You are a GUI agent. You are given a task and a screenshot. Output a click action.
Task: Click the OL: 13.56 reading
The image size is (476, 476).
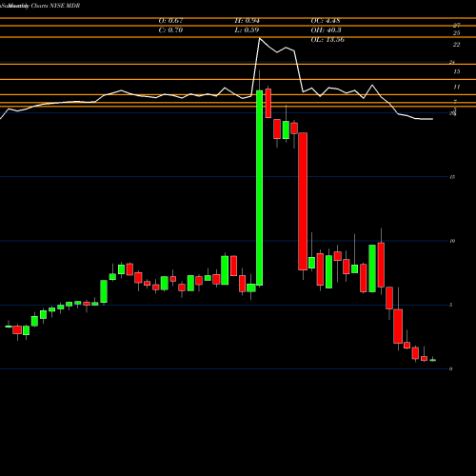(x=327, y=40)
